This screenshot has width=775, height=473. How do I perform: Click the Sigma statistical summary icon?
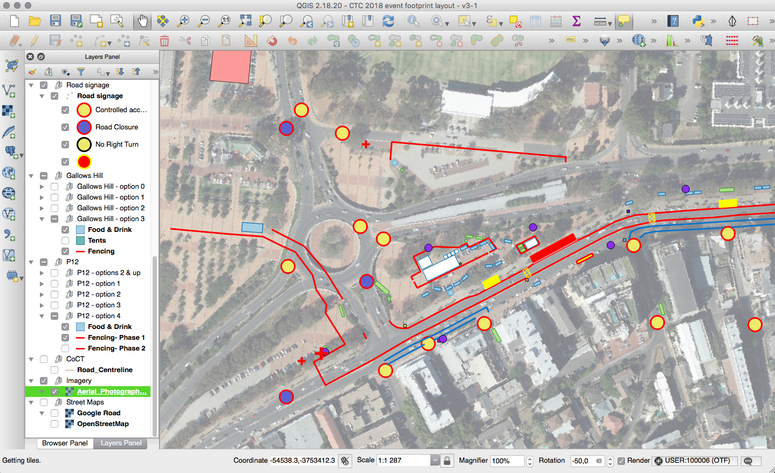[577, 20]
